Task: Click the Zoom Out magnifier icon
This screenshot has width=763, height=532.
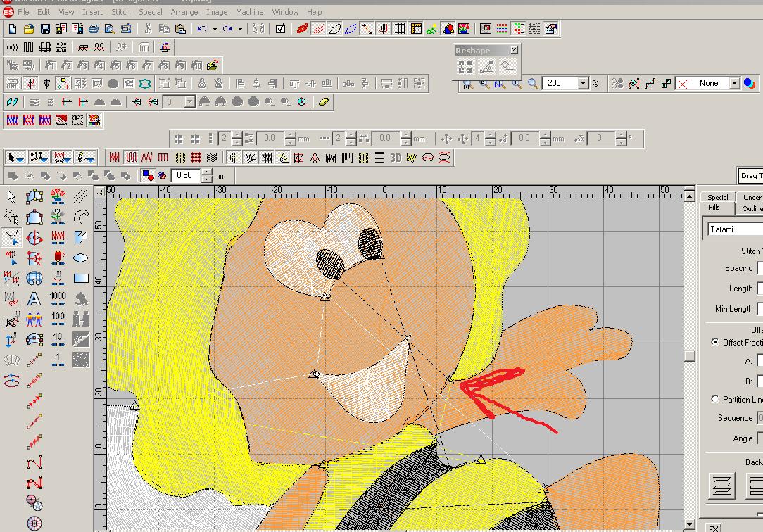Action: click(x=533, y=84)
